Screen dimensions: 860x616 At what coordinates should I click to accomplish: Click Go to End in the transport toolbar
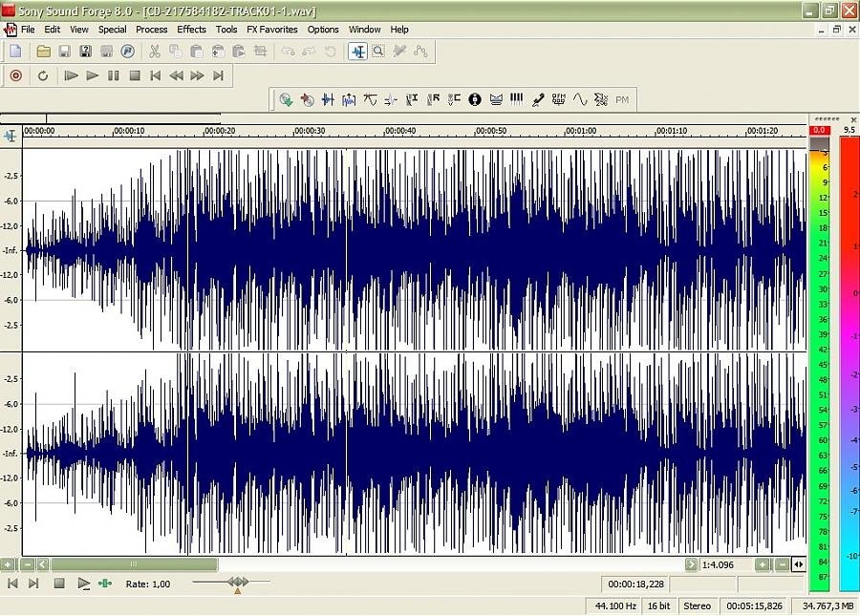[218, 75]
